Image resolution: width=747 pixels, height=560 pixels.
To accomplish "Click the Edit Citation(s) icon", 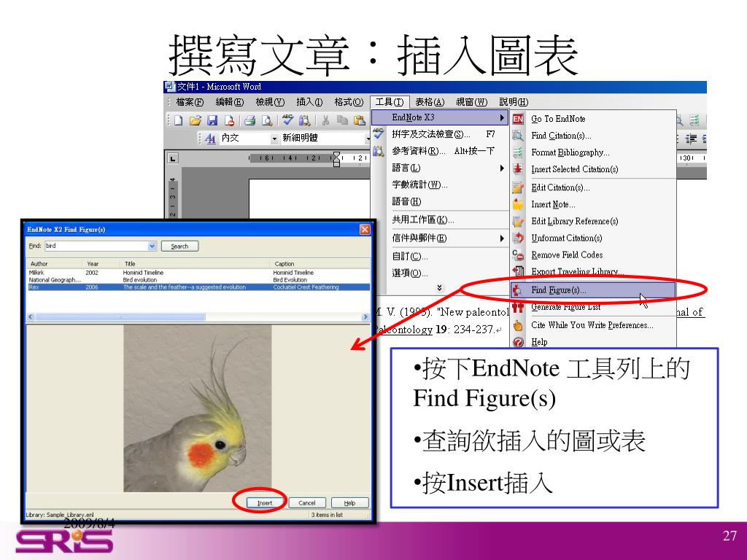I will [x=518, y=187].
